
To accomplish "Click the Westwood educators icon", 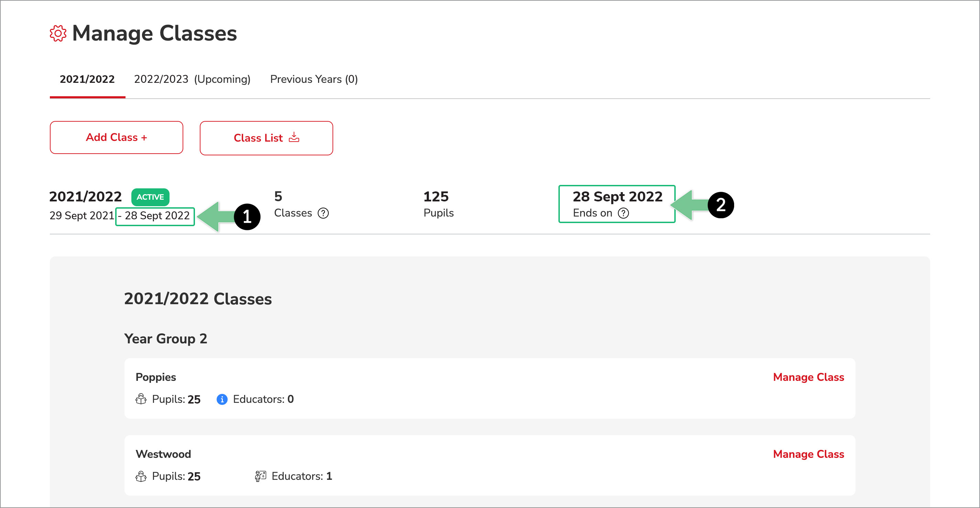I will click(x=260, y=476).
